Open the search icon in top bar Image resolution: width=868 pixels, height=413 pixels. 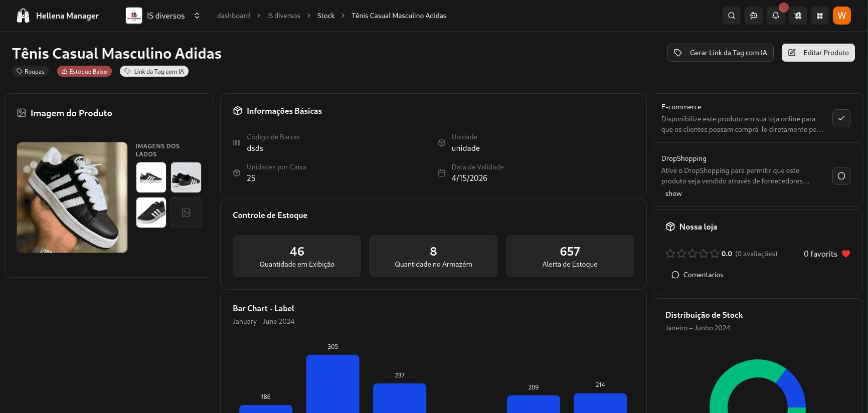(732, 16)
